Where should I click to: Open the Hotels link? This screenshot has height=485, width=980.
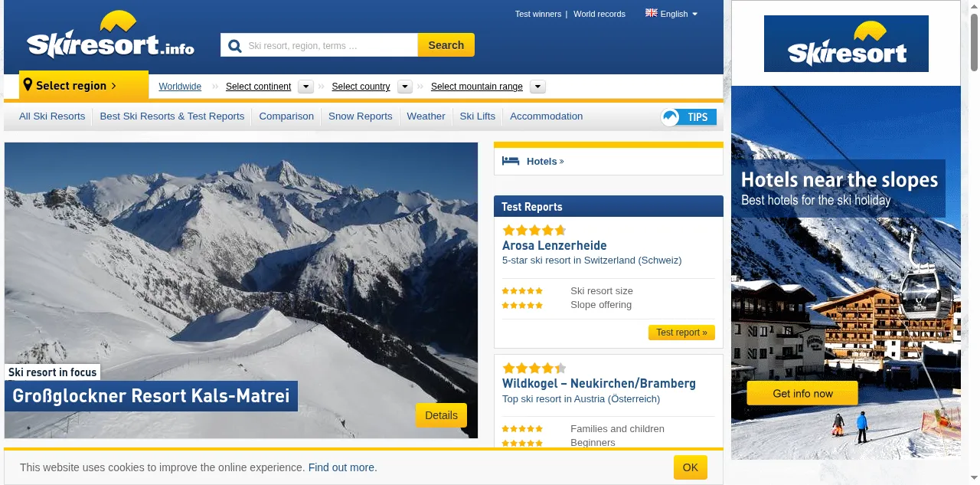(545, 161)
